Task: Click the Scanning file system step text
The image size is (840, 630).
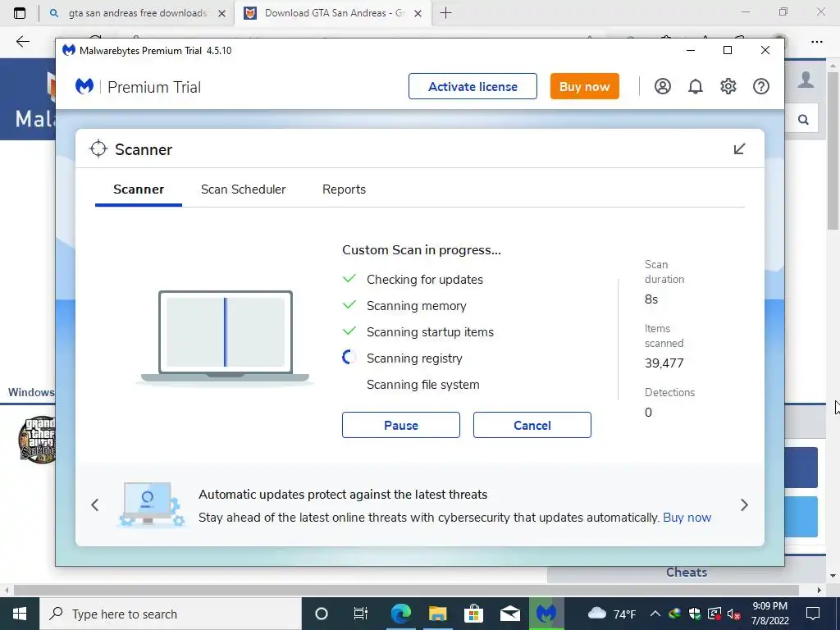Action: tap(422, 385)
